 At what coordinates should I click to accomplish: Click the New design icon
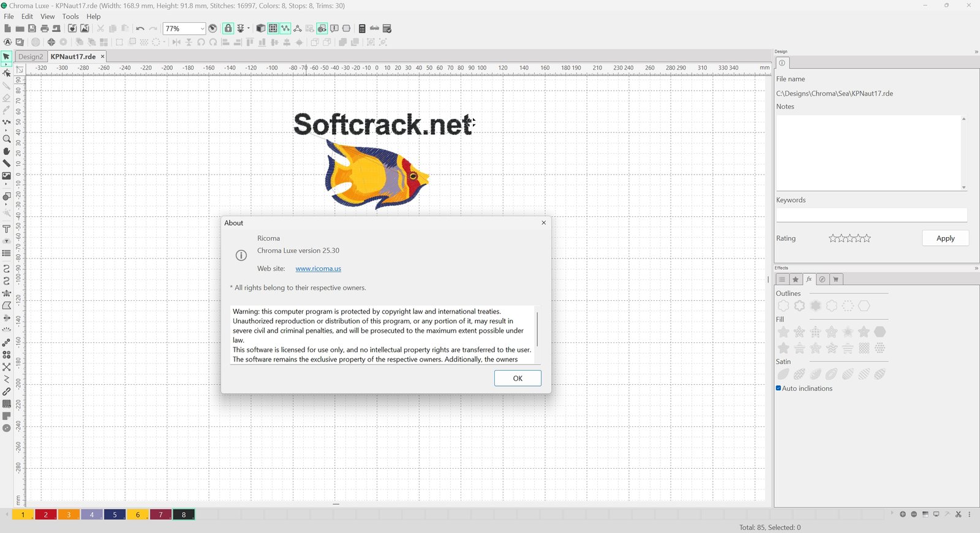coord(7,28)
